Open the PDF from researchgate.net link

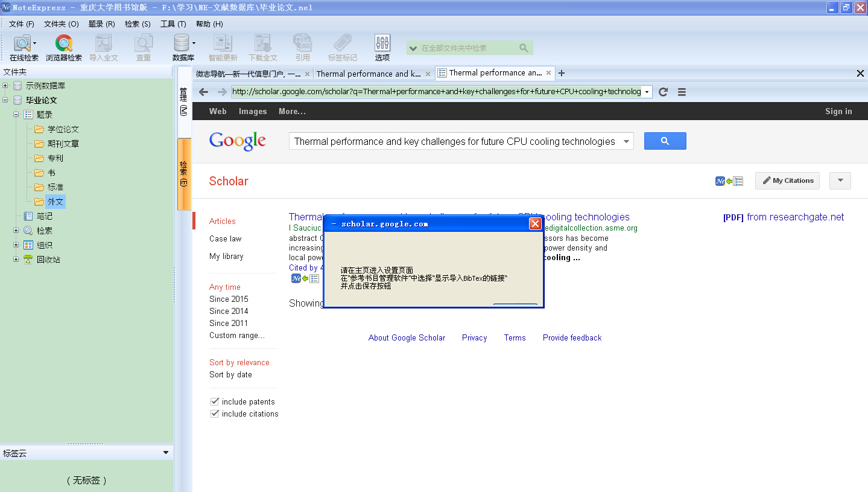[x=784, y=217]
